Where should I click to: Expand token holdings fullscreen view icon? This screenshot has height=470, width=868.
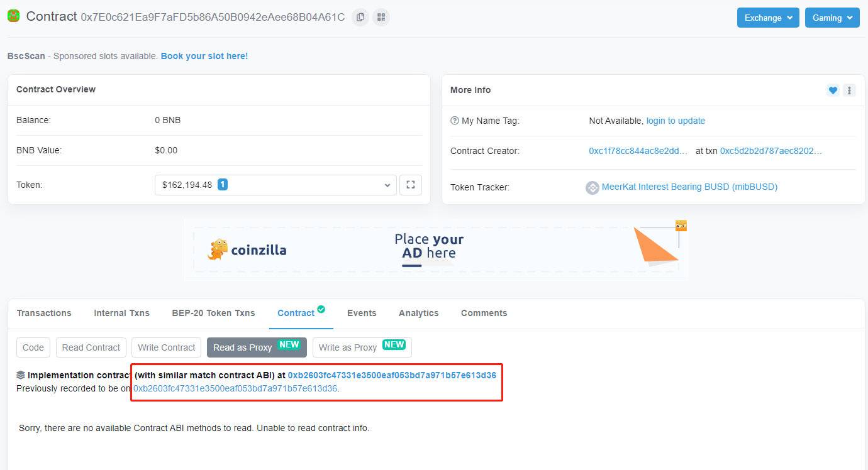click(x=411, y=185)
